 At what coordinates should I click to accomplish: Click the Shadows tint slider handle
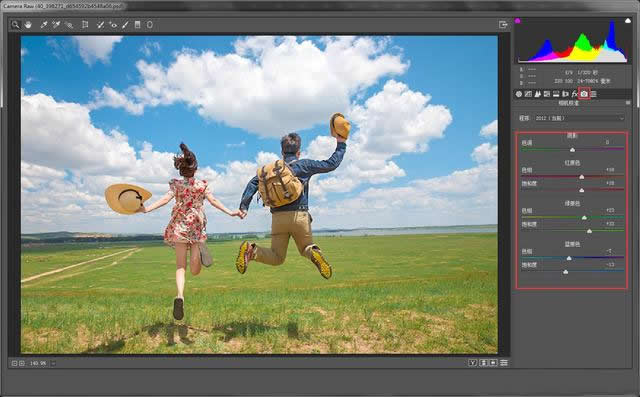572,150
